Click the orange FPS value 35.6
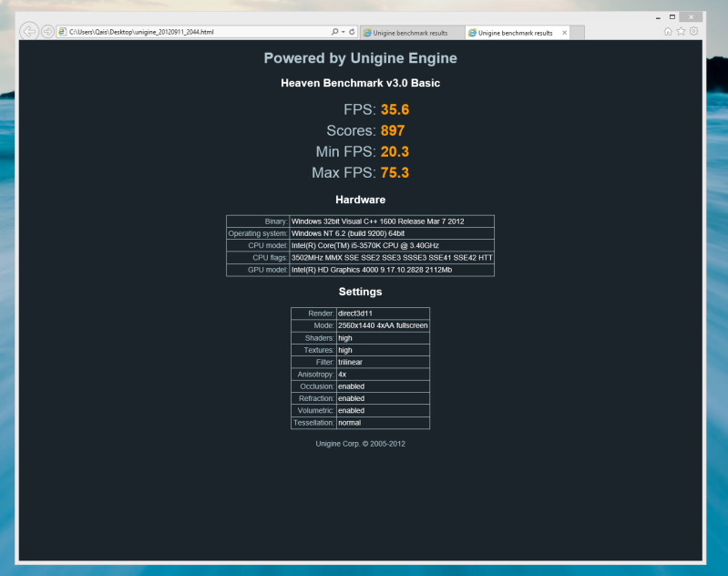 pos(395,109)
